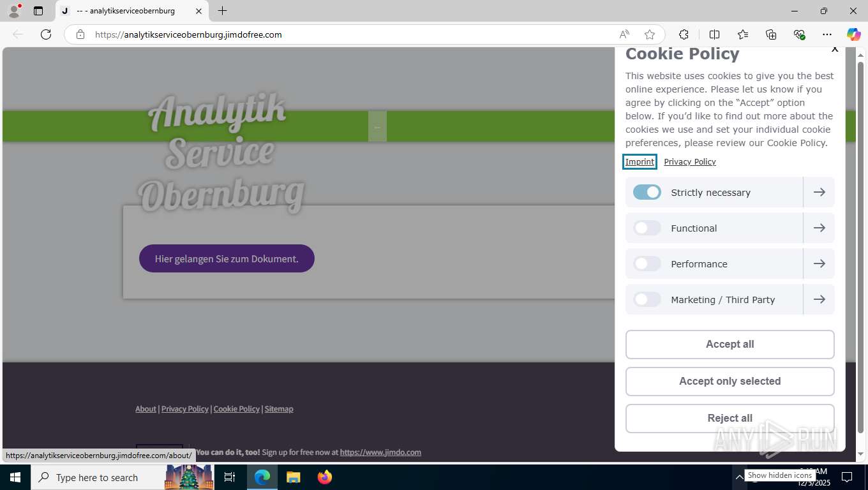Open the footer Privacy Policy link

[185, 409]
